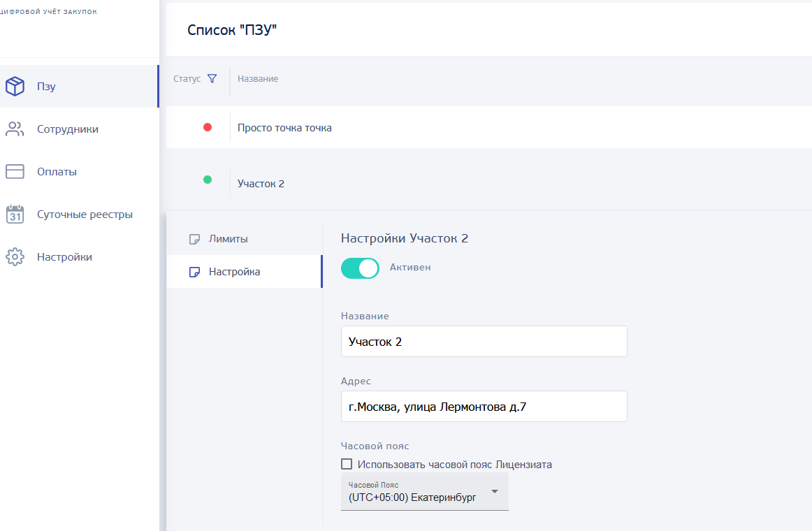Click the note icon beside Лимиты
This screenshot has height=531, width=812.
[x=195, y=240]
